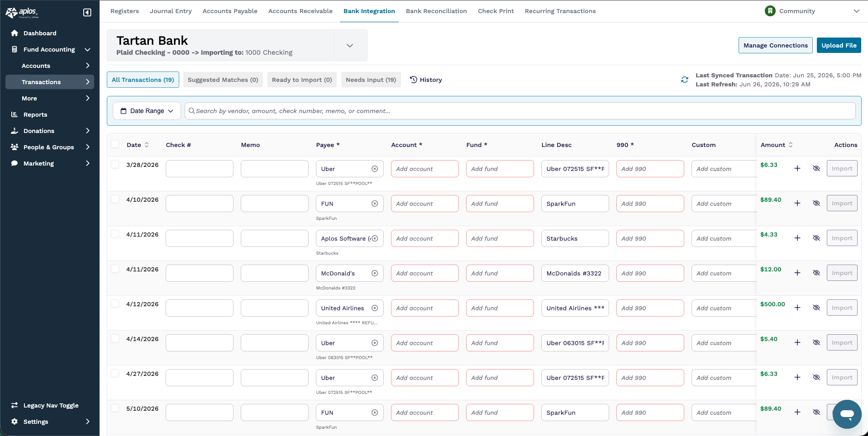Split the $5.40 Uber transaction
This screenshot has width=868, height=436.
click(x=797, y=342)
